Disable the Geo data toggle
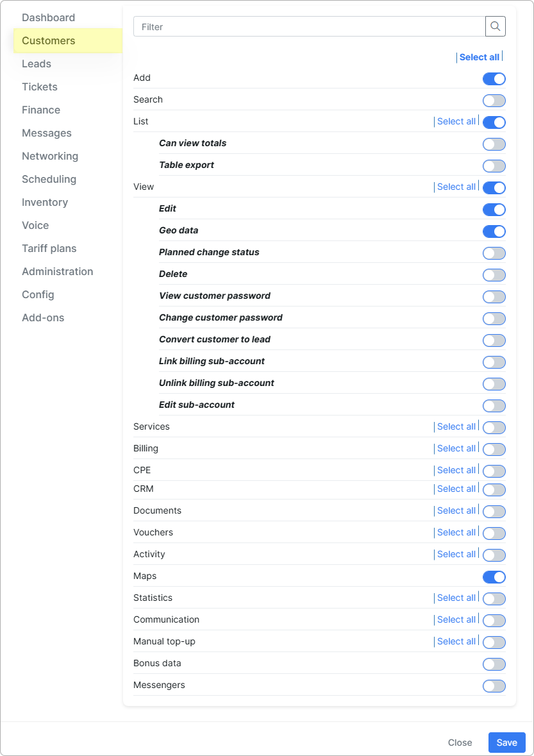This screenshot has height=756, width=534. tap(494, 231)
